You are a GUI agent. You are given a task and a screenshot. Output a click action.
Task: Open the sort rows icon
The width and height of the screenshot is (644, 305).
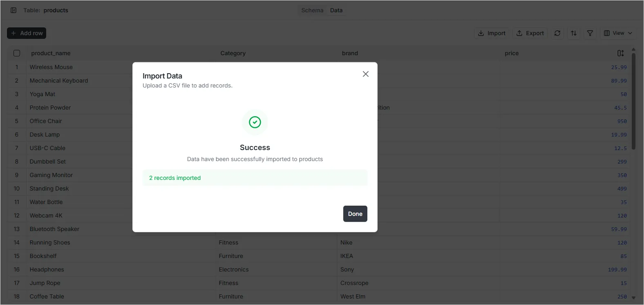(x=574, y=33)
